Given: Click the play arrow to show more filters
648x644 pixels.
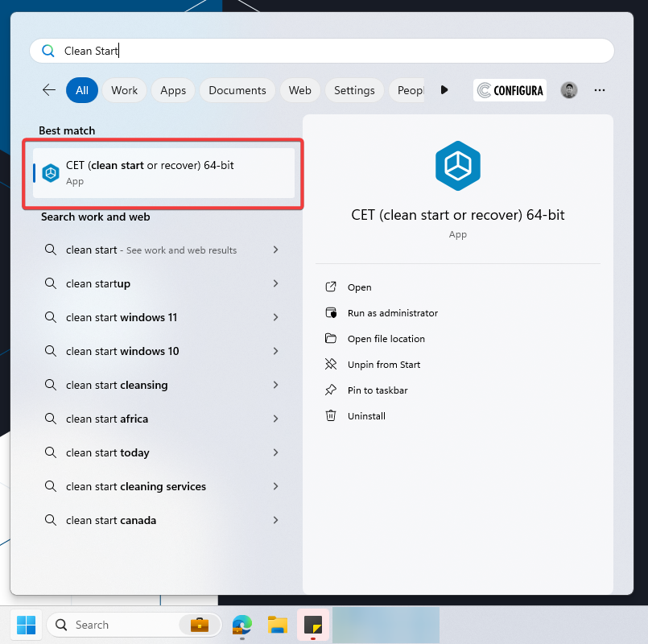Looking at the screenshot, I should tap(444, 89).
